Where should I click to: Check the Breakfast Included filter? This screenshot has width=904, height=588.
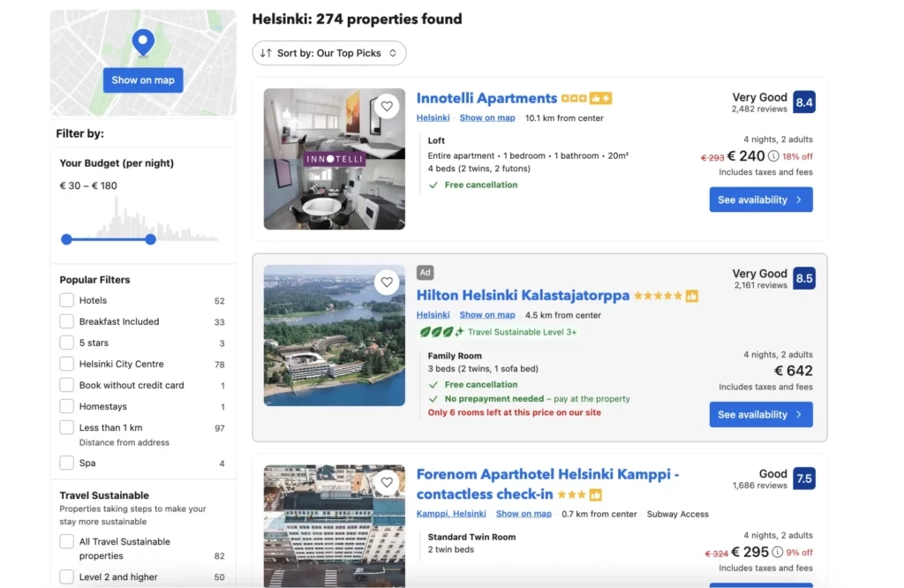[67, 321]
